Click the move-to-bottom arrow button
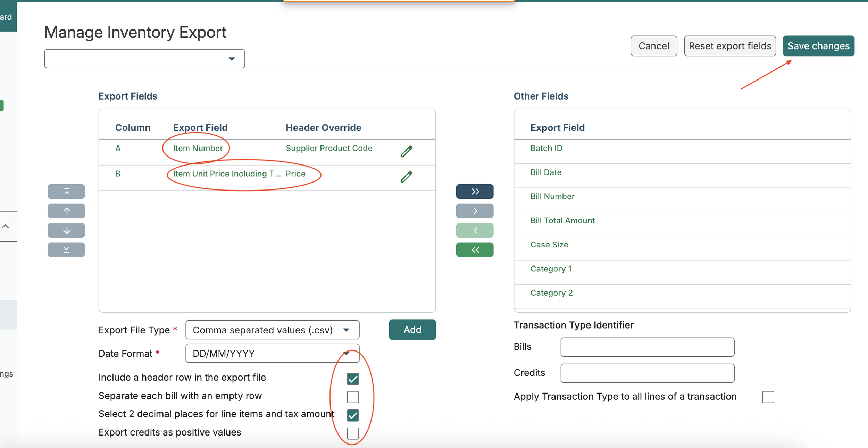The image size is (868, 448). pyautogui.click(x=66, y=250)
